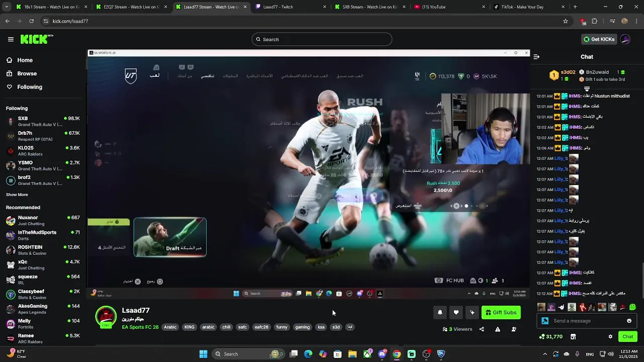Open KLO25 channel in sidebar
This screenshot has height=362, width=644.
pos(43,151)
